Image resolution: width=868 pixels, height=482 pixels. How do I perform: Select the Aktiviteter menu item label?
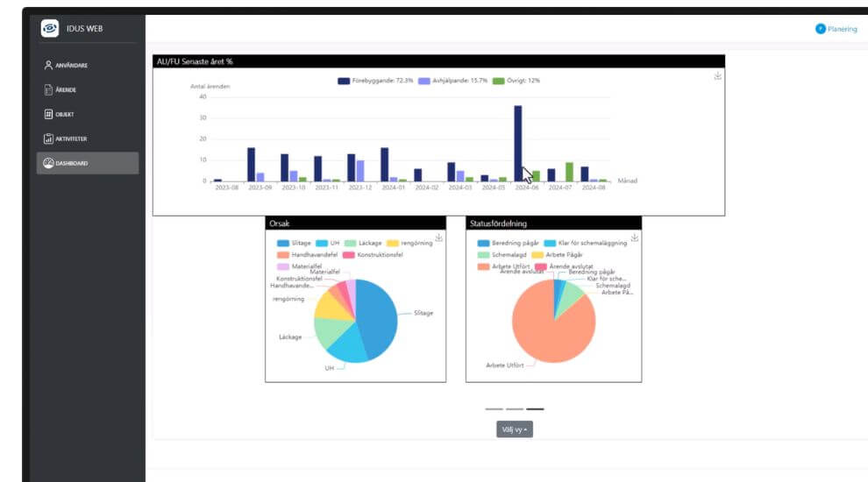coord(71,138)
